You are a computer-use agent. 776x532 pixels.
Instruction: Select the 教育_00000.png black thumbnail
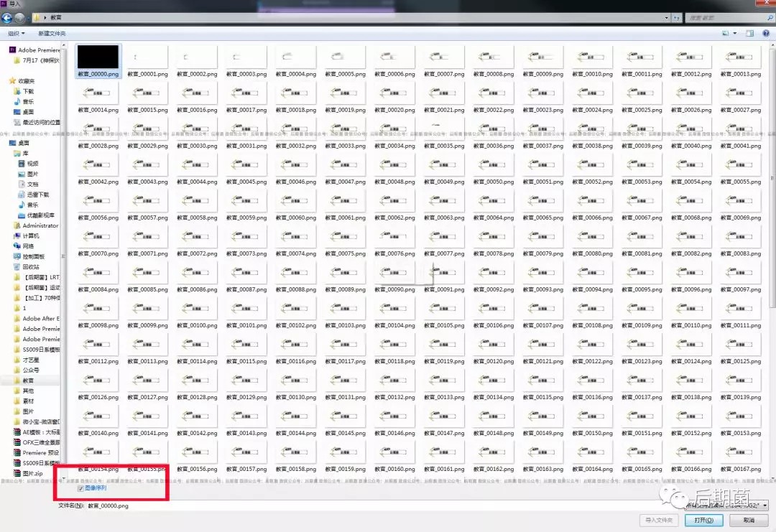(98, 57)
